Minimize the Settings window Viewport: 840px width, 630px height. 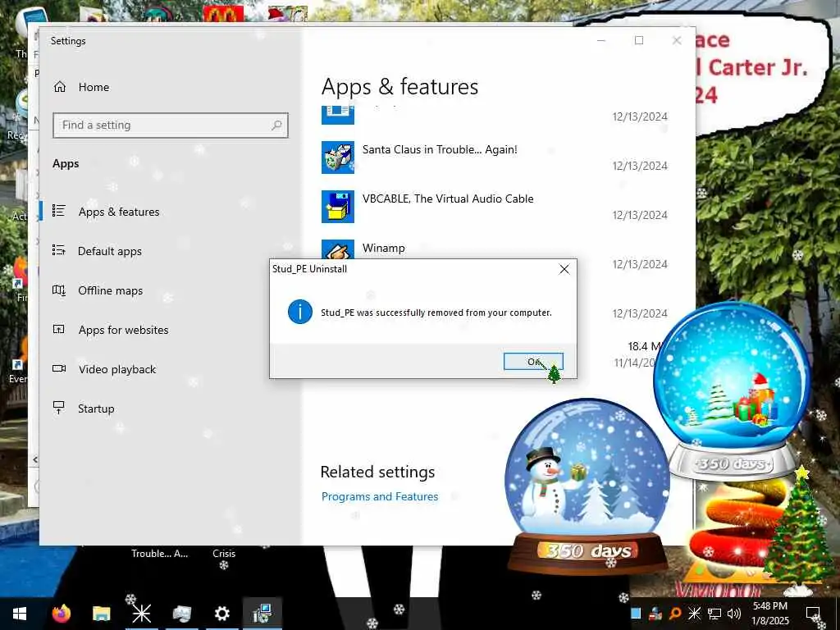[x=601, y=40]
